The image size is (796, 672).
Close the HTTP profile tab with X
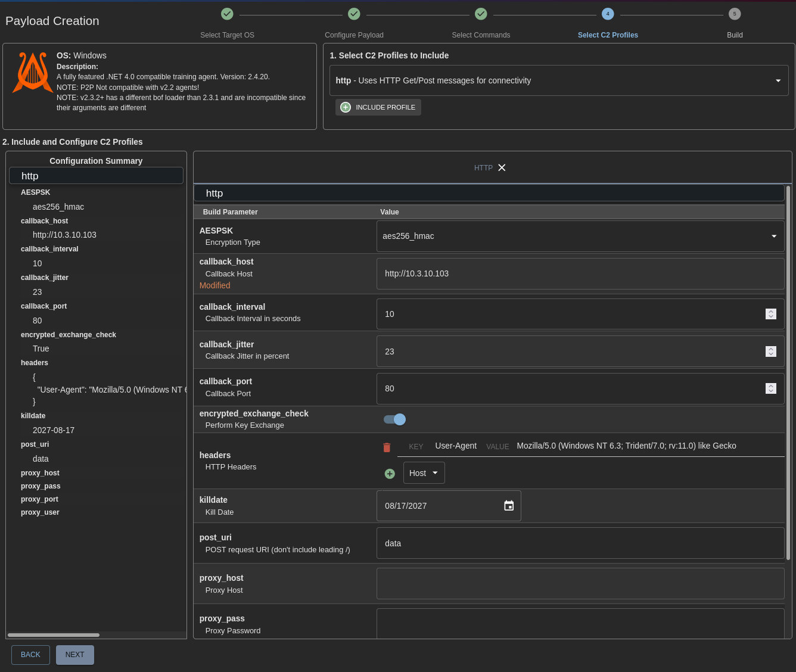502,167
